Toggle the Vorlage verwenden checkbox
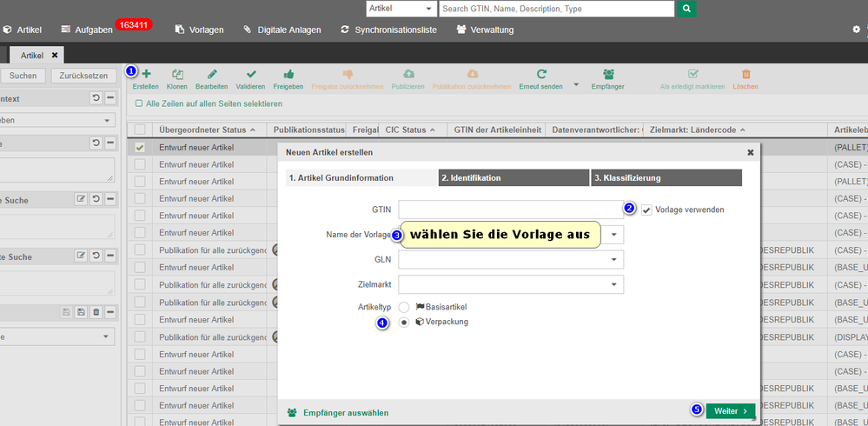Screen dimensions: 868x426 646,210
